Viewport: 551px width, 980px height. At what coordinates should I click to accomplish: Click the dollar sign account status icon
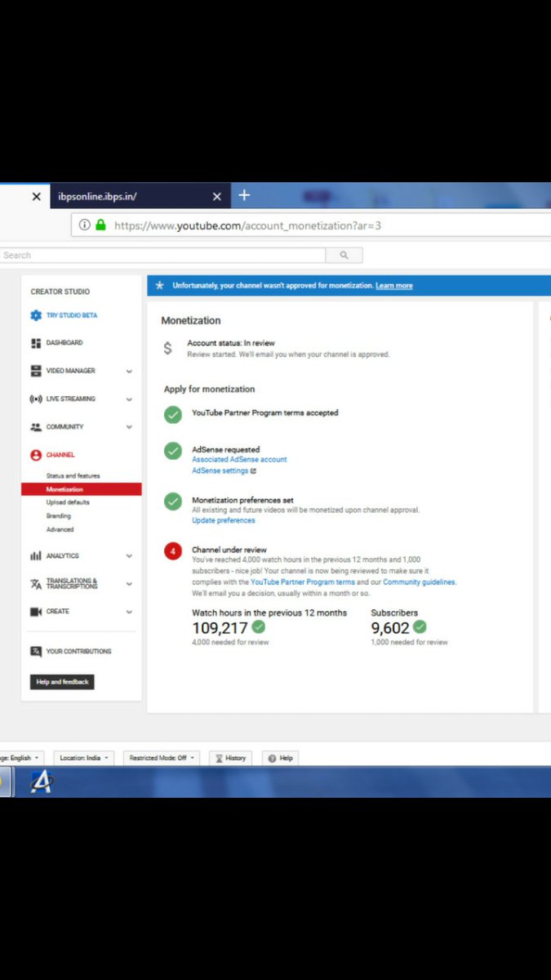click(168, 349)
